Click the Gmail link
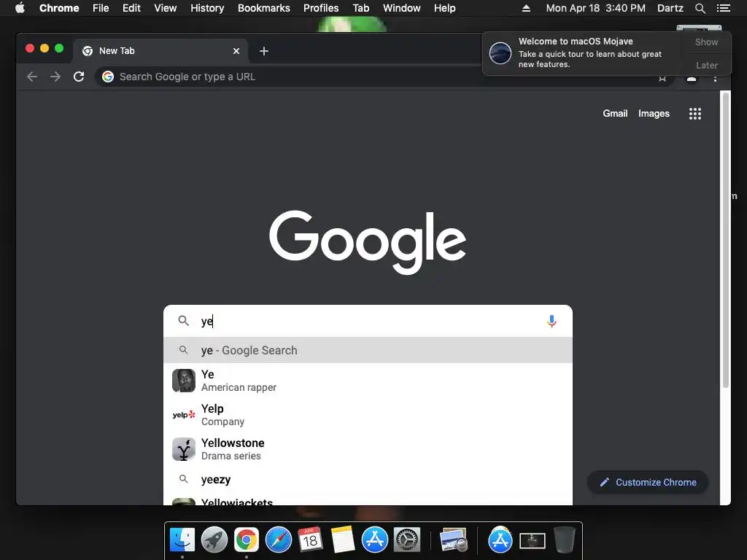Viewport: 747px width, 560px height. tap(615, 113)
